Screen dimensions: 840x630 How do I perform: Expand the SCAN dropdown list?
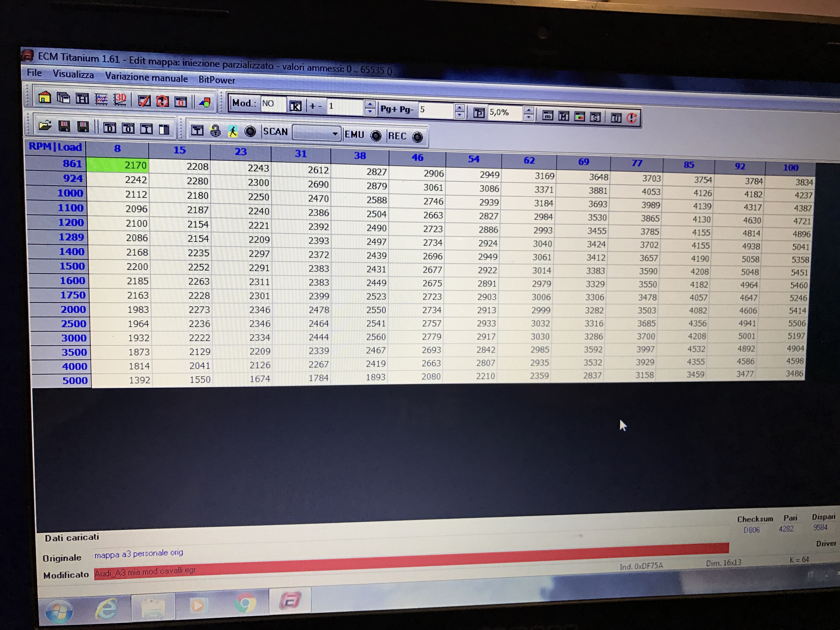pos(335,134)
